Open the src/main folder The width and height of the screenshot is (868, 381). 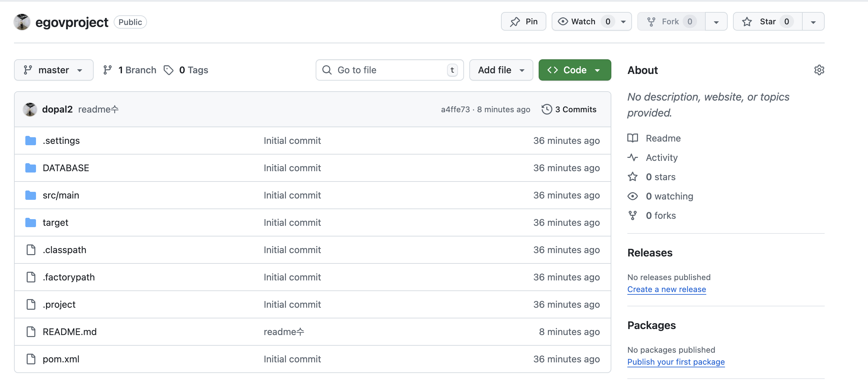pos(61,195)
